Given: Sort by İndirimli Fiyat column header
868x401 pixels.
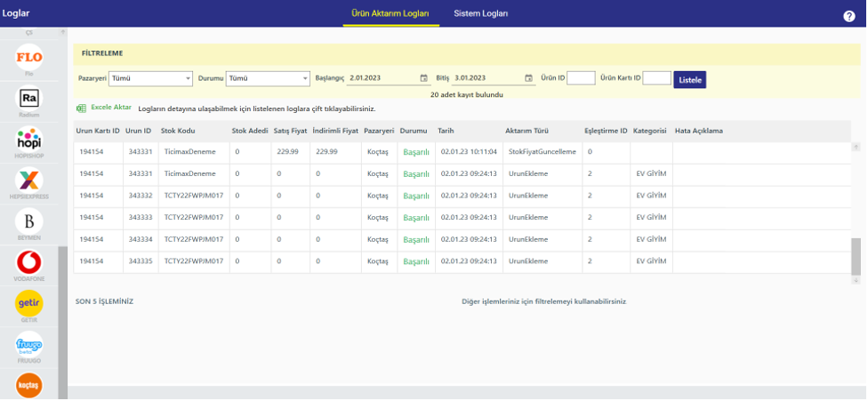Looking at the screenshot, I should [x=335, y=131].
